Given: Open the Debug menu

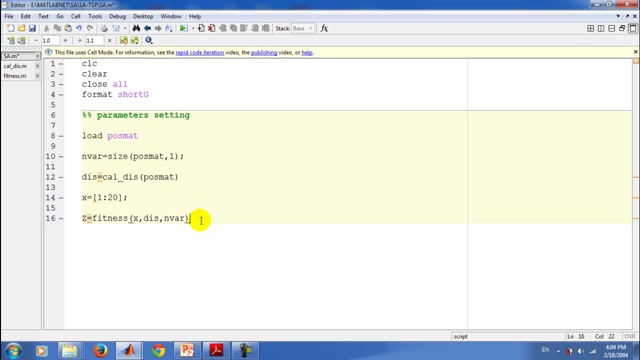Looking at the screenshot, I should tap(117, 16).
